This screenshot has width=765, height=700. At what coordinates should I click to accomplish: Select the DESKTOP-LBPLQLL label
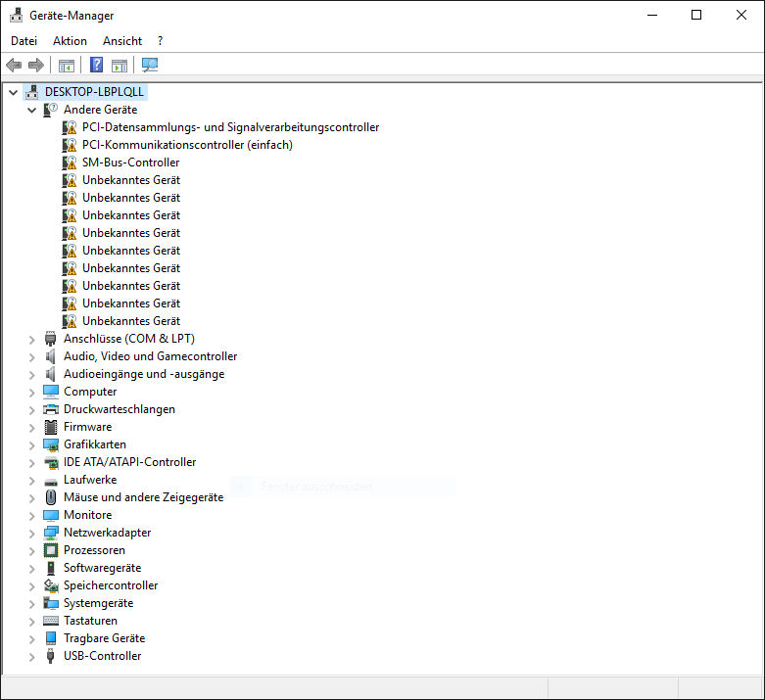[94, 92]
